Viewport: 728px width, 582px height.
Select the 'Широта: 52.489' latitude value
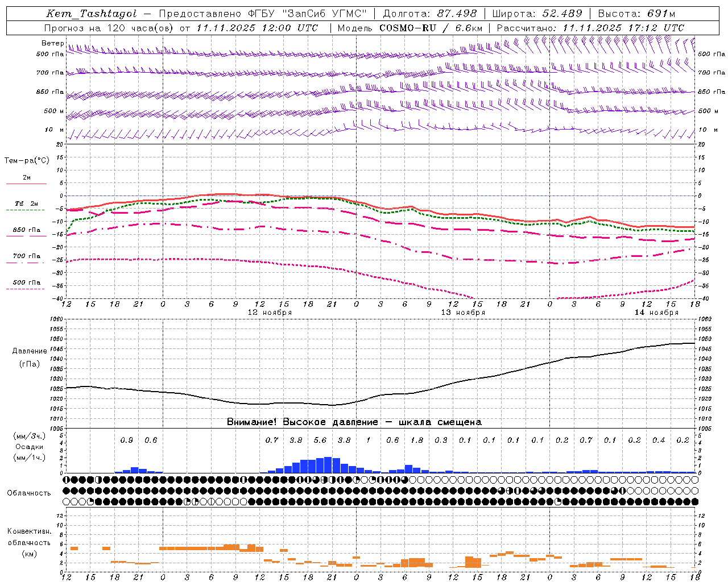click(x=537, y=14)
